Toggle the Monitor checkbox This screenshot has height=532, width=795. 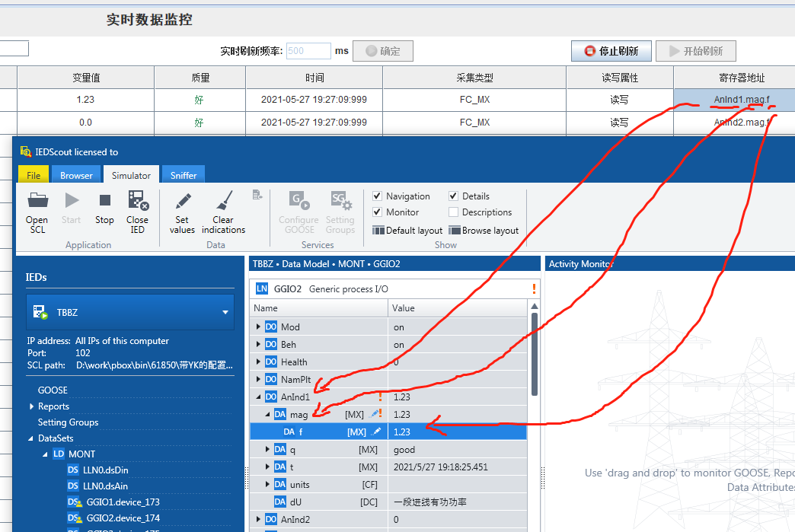point(378,212)
